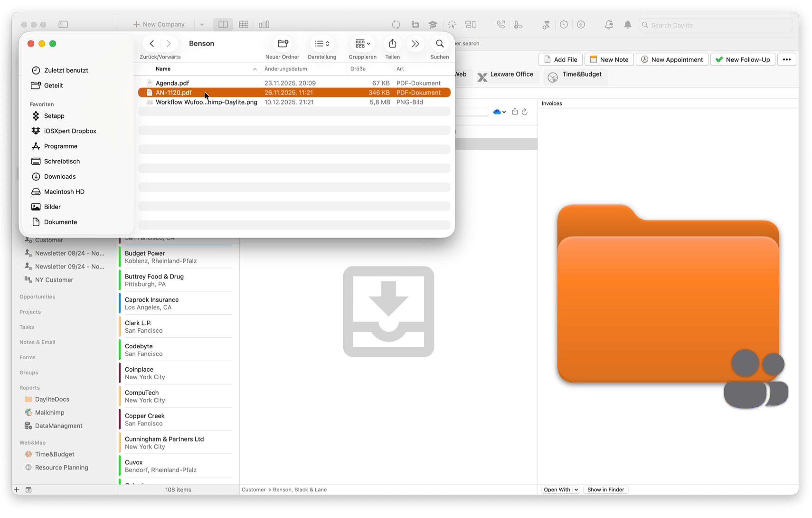812x518 pixels.
Task: Click the bell notifications icon
Action: [x=628, y=24]
